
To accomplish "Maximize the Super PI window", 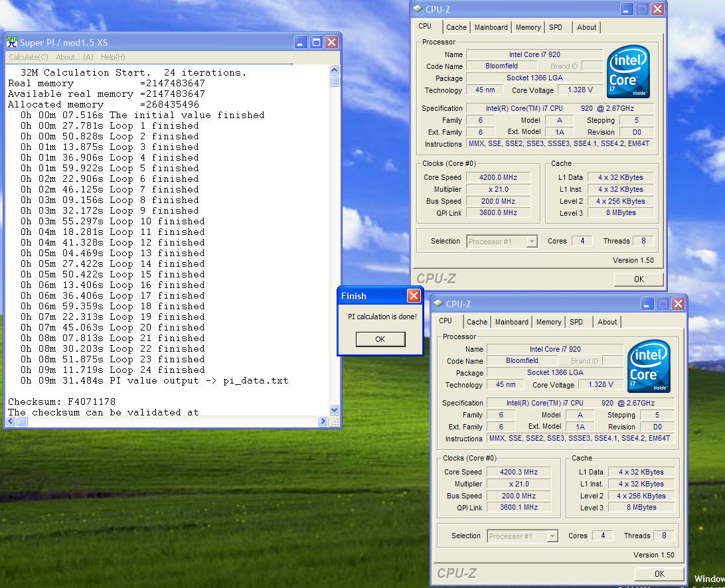I will point(316,42).
